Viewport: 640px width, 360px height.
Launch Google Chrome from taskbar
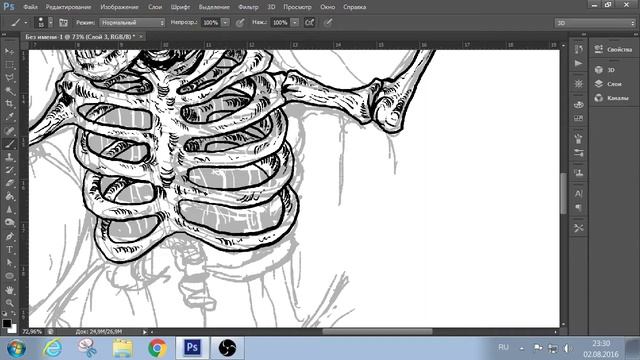(x=157, y=348)
